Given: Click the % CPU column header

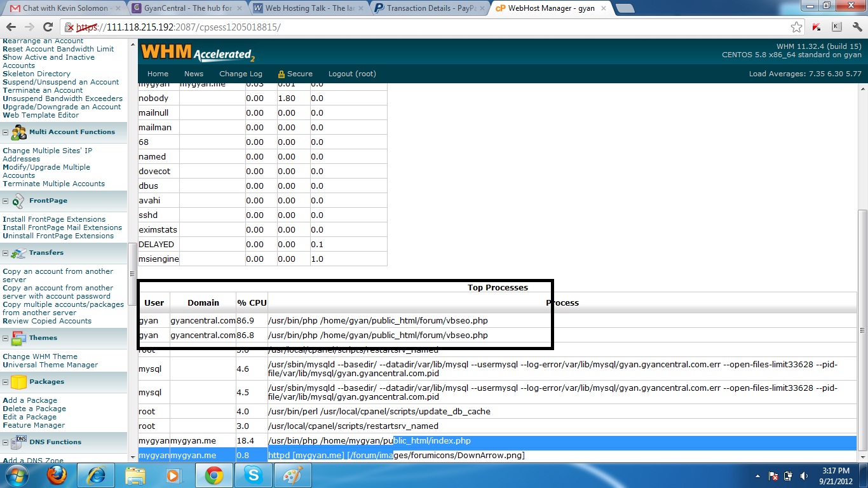Looking at the screenshot, I should point(252,302).
